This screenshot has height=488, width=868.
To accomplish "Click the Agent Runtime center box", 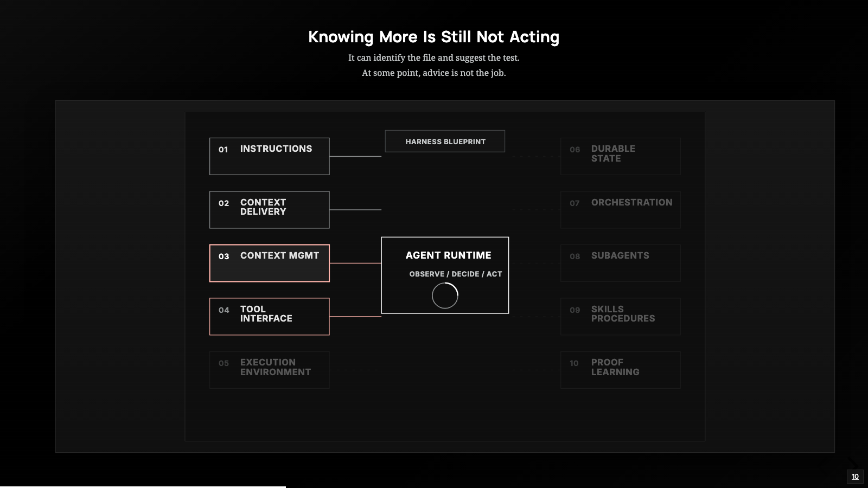I will (445, 275).
